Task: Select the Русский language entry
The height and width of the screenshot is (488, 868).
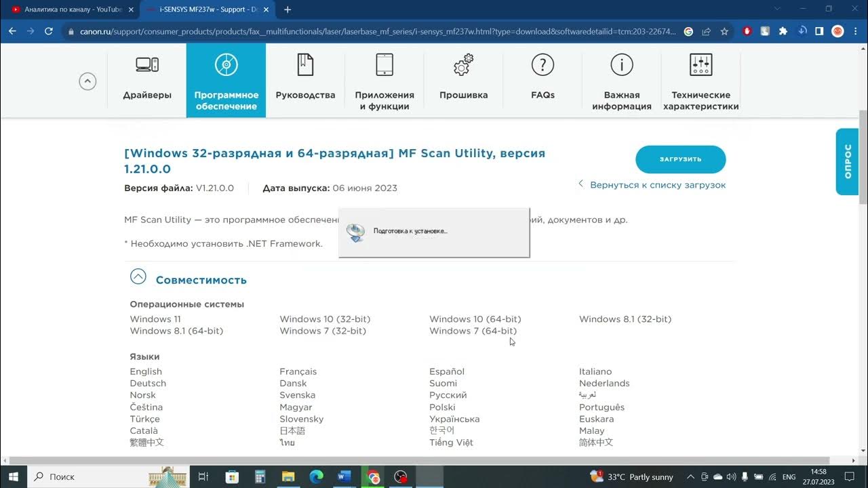Action: pyautogui.click(x=448, y=395)
